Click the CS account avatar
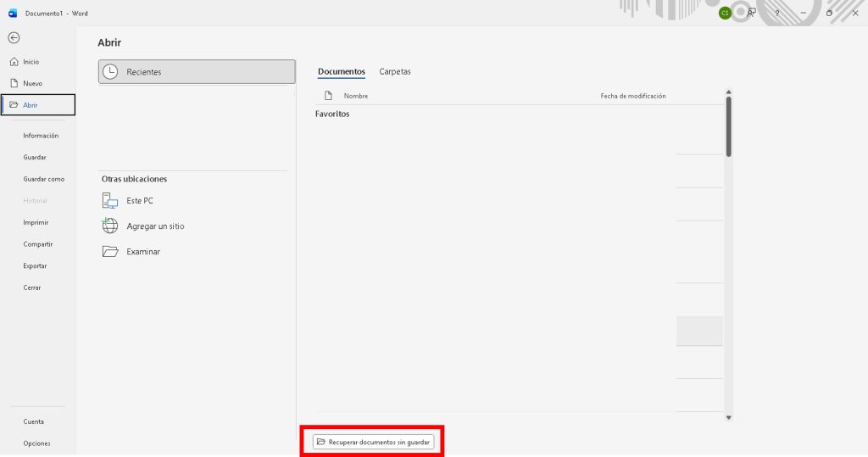868x457 pixels. pyautogui.click(x=725, y=14)
